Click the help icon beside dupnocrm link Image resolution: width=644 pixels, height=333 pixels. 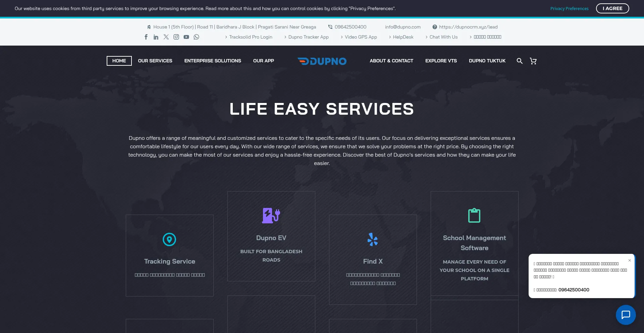click(x=435, y=27)
